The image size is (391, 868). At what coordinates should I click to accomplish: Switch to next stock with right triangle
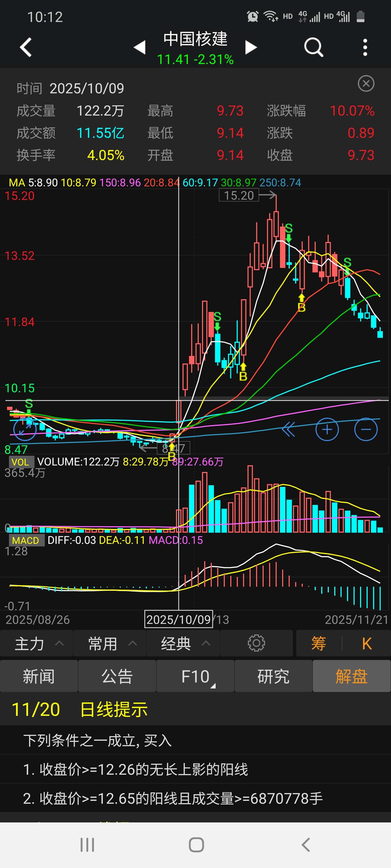251,47
